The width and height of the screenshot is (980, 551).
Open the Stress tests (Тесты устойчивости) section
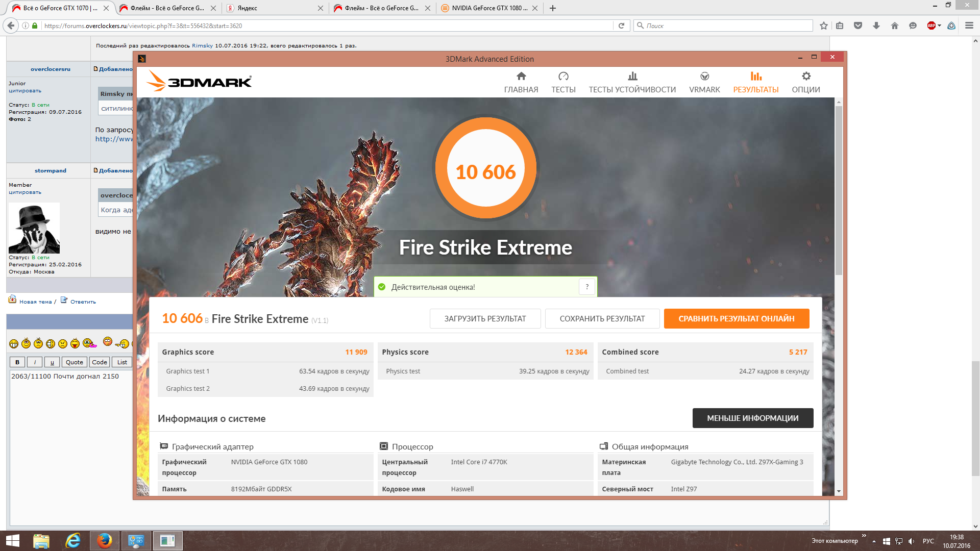click(x=632, y=82)
